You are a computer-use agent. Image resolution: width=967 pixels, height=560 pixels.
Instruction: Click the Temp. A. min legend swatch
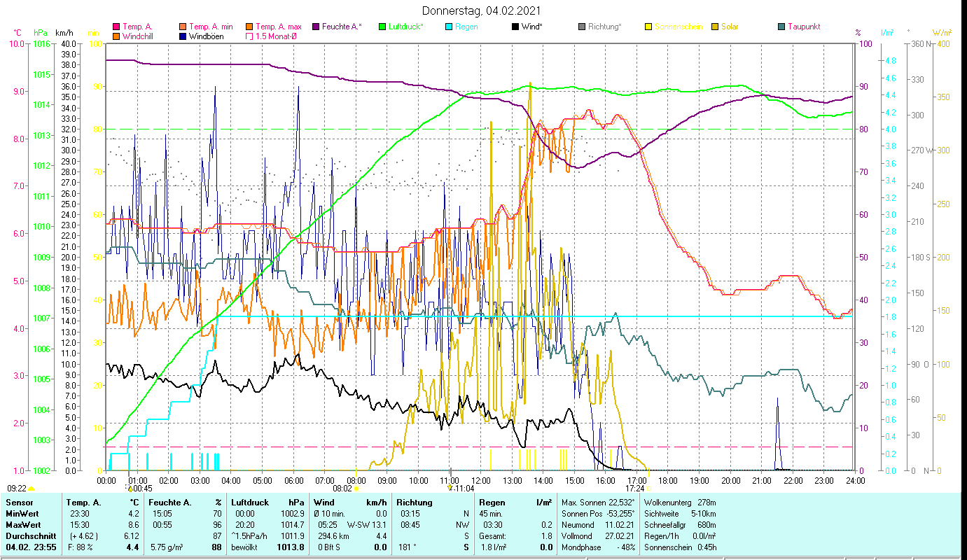183,27
